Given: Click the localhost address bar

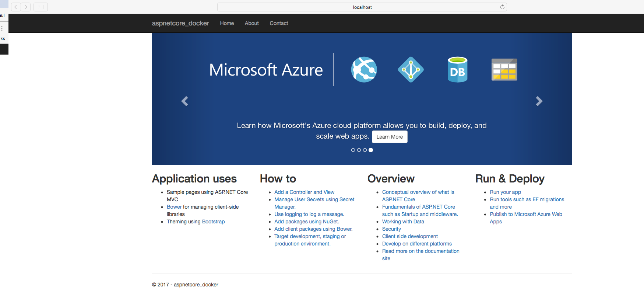Looking at the screenshot, I should click(362, 7).
